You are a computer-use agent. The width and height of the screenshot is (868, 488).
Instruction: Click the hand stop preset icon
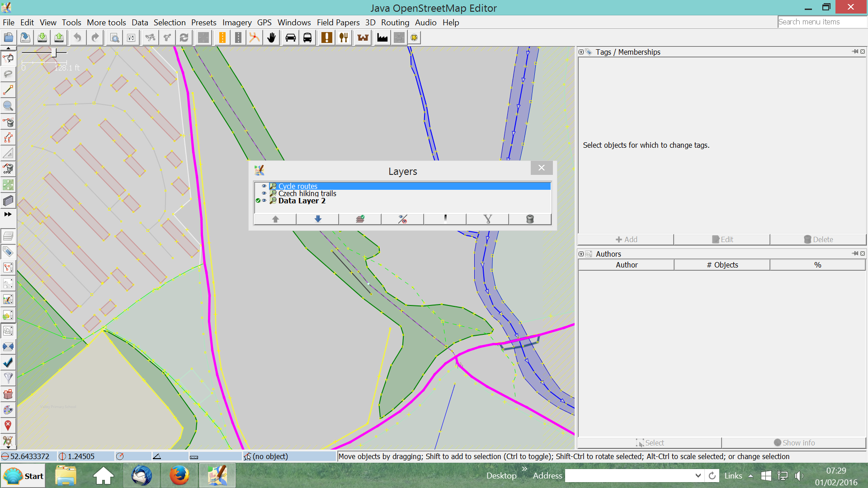pyautogui.click(x=271, y=38)
